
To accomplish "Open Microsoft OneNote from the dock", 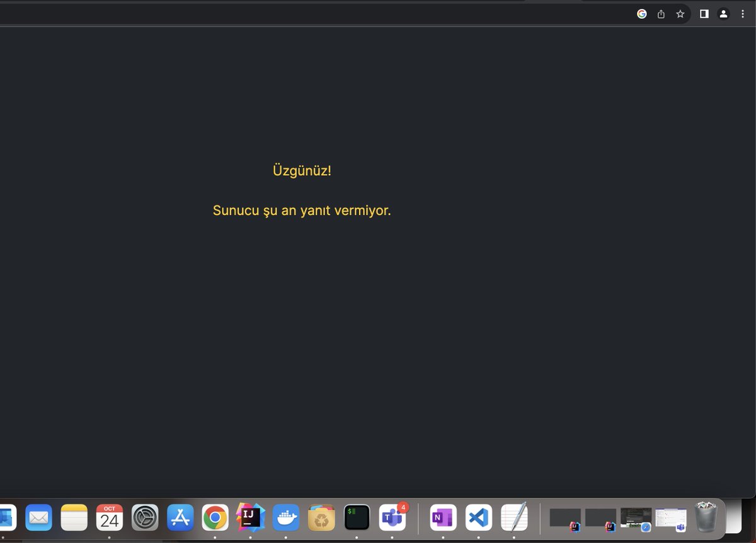I will 443,518.
